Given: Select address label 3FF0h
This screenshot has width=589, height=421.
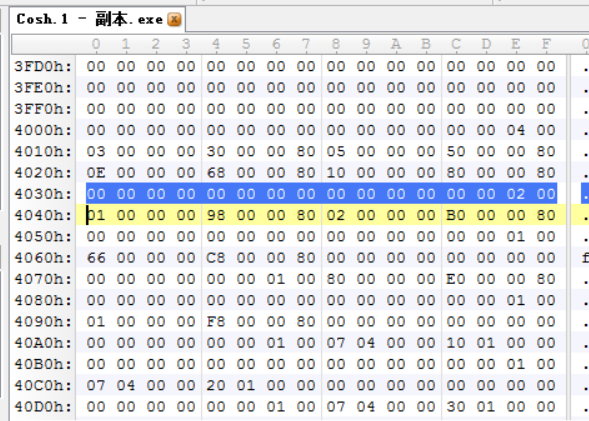Looking at the screenshot, I should [43, 109].
